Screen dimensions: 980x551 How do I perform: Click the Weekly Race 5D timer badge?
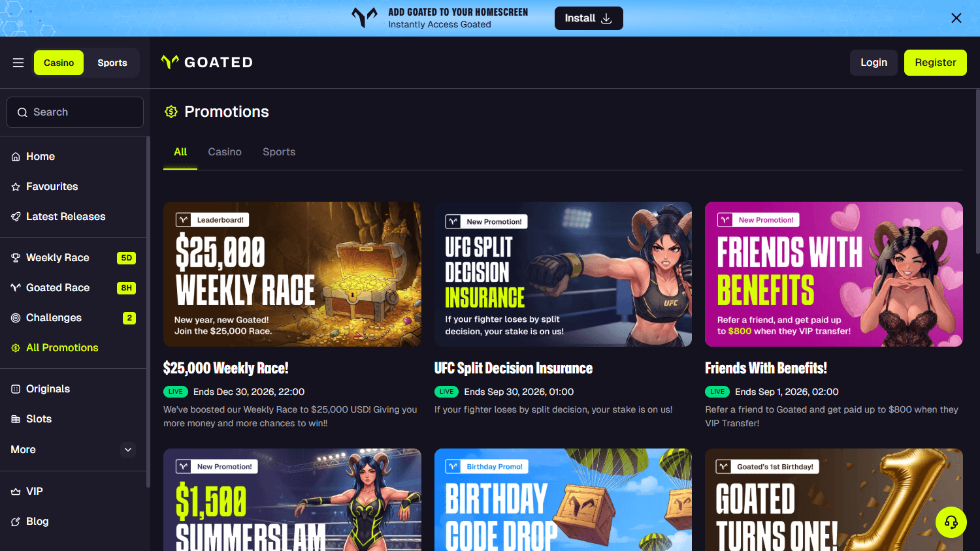pyautogui.click(x=126, y=258)
